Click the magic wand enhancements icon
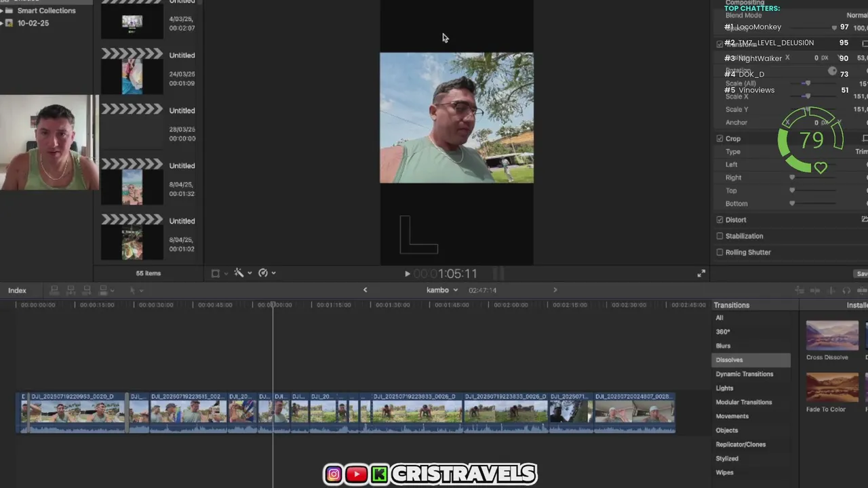 (x=239, y=272)
